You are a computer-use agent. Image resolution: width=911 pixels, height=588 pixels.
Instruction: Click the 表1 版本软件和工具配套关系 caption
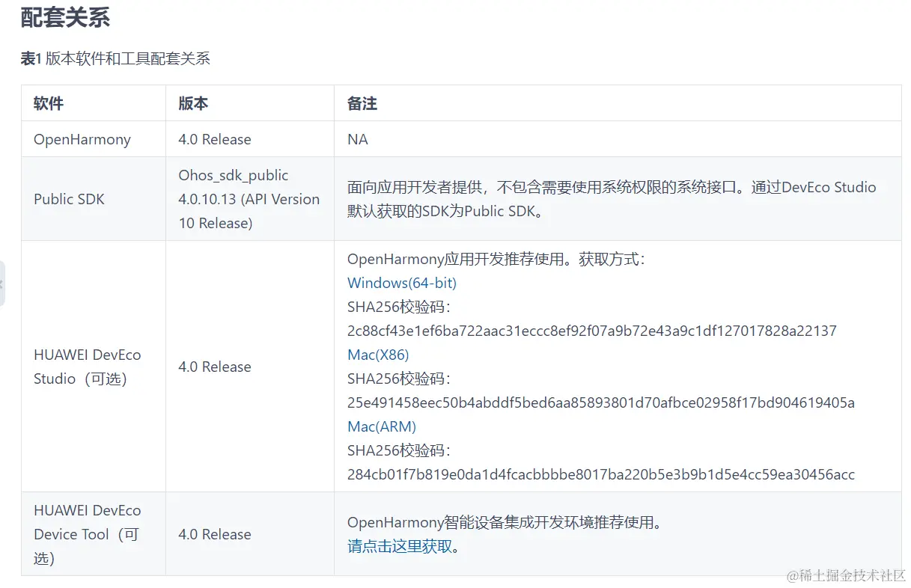[115, 58]
